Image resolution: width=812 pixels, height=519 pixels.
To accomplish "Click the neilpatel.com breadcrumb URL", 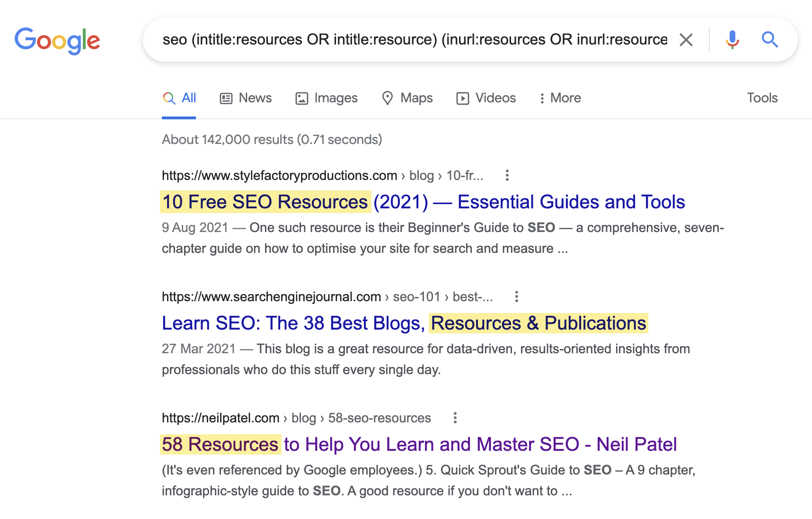I will point(220,418).
